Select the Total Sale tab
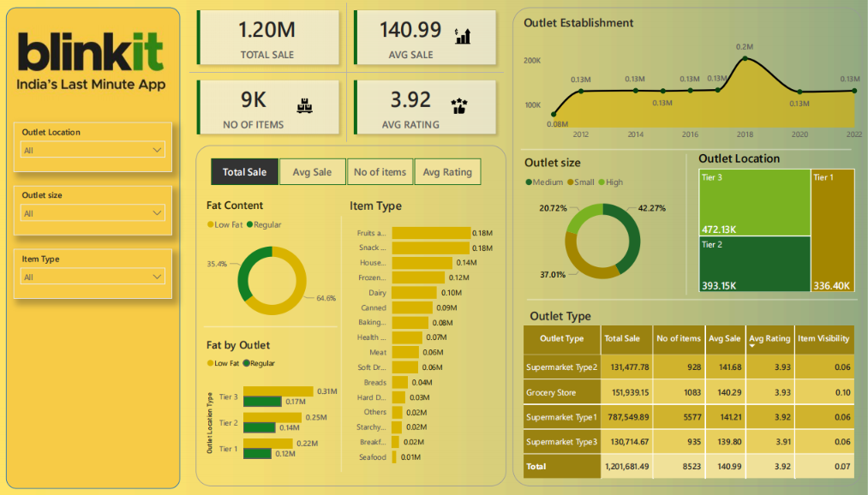Viewport: 868px width, 495px height. (244, 172)
